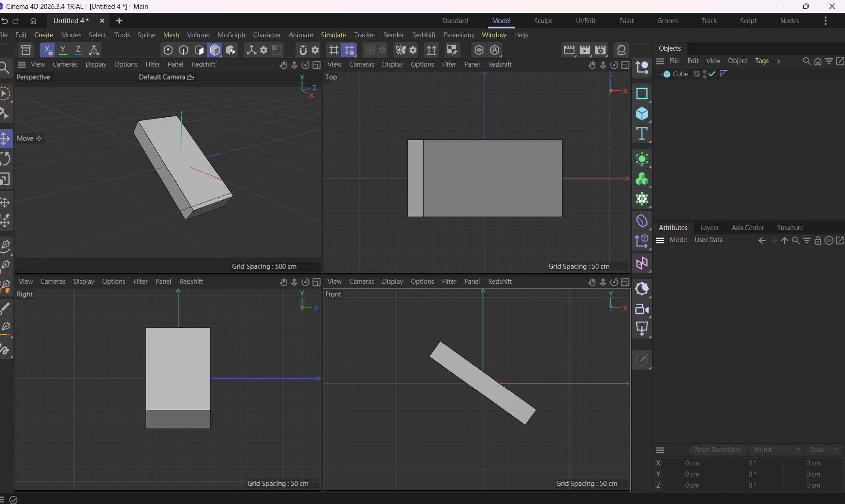Expand more Objects menu items chevron
The image size is (845, 504).
[x=778, y=61]
